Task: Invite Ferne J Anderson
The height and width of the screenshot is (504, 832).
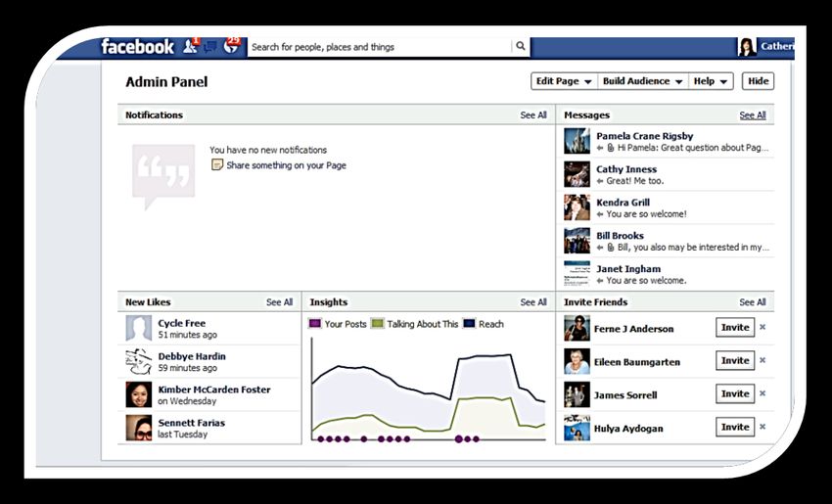Action: tap(735, 328)
